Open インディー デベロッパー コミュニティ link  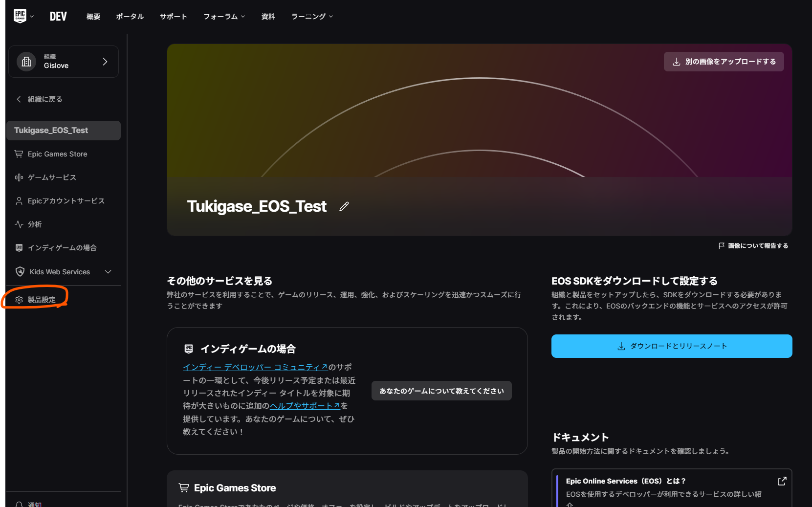tap(255, 367)
